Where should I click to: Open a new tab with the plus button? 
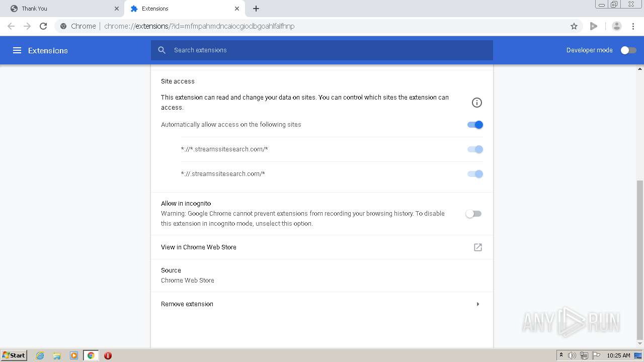(x=256, y=9)
